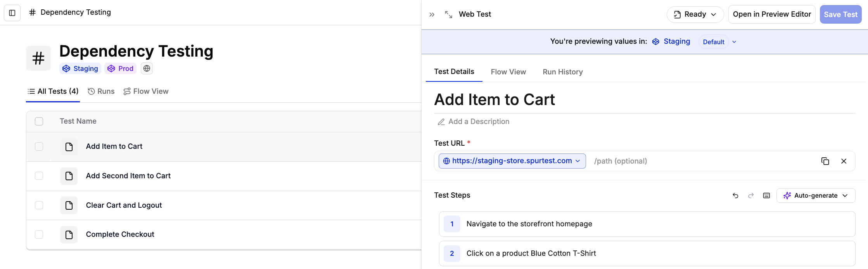868x269 pixels.
Task: Open the Ready status dropdown
Action: click(695, 15)
